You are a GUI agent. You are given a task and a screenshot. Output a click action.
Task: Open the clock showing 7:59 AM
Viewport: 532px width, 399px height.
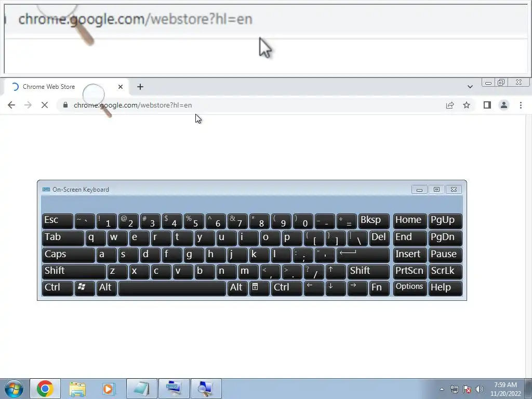[x=506, y=389]
